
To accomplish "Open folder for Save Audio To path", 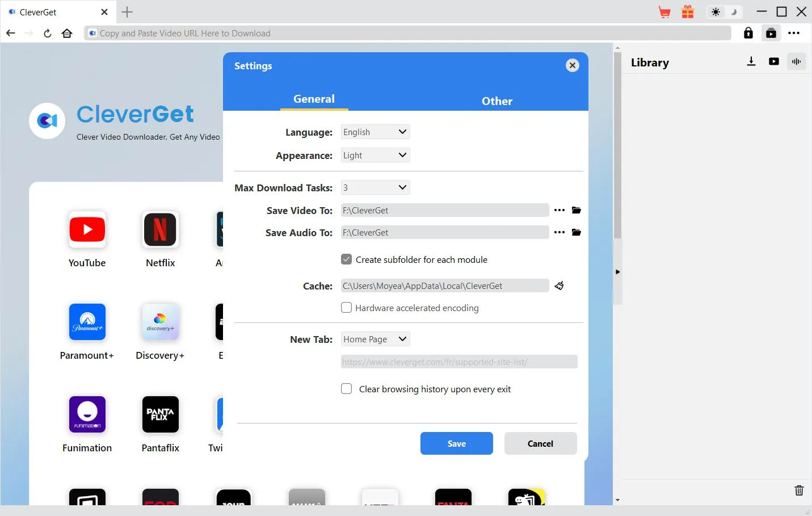I will click(577, 233).
